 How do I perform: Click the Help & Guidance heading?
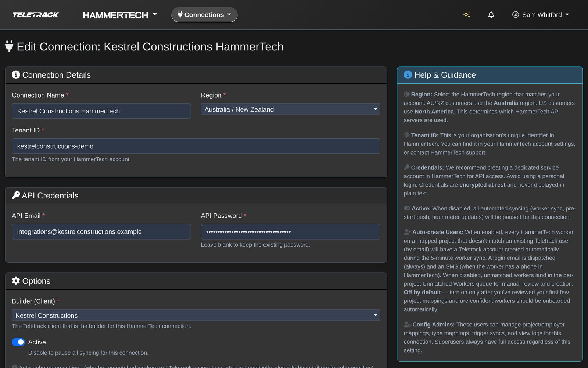tap(445, 75)
